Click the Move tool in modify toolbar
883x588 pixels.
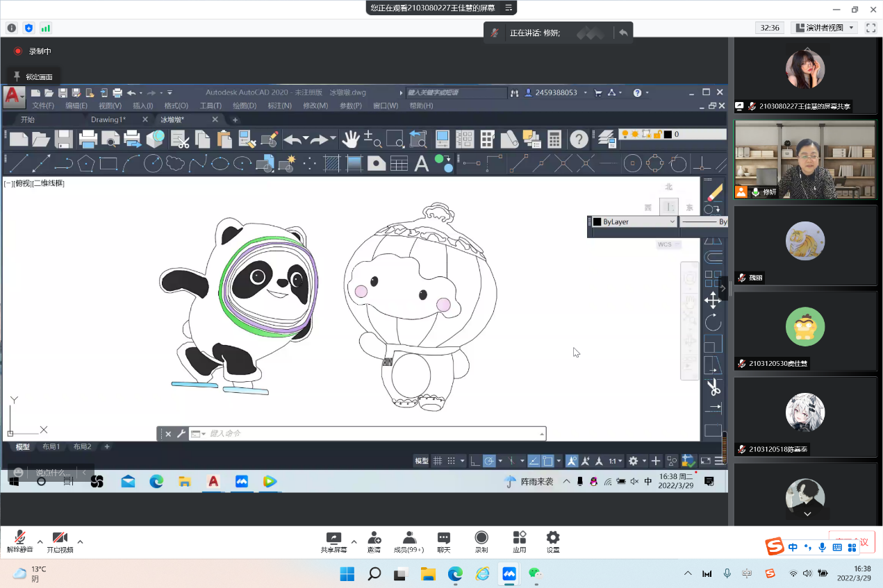coord(713,300)
